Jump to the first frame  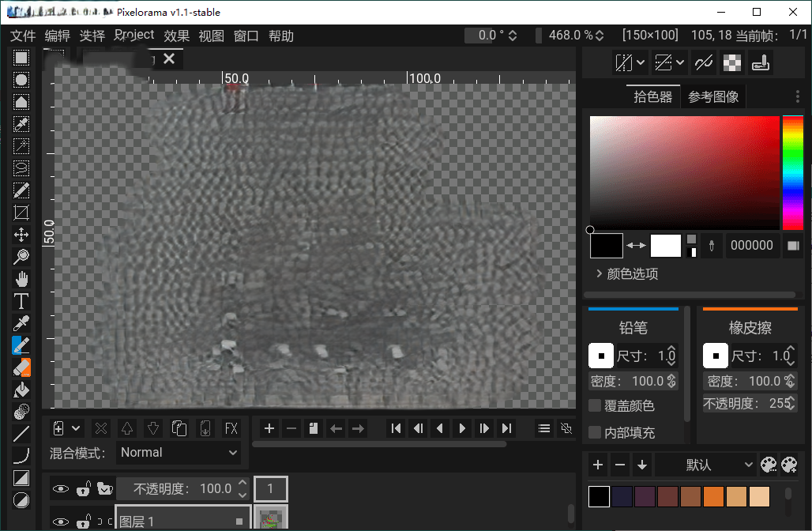(x=397, y=428)
